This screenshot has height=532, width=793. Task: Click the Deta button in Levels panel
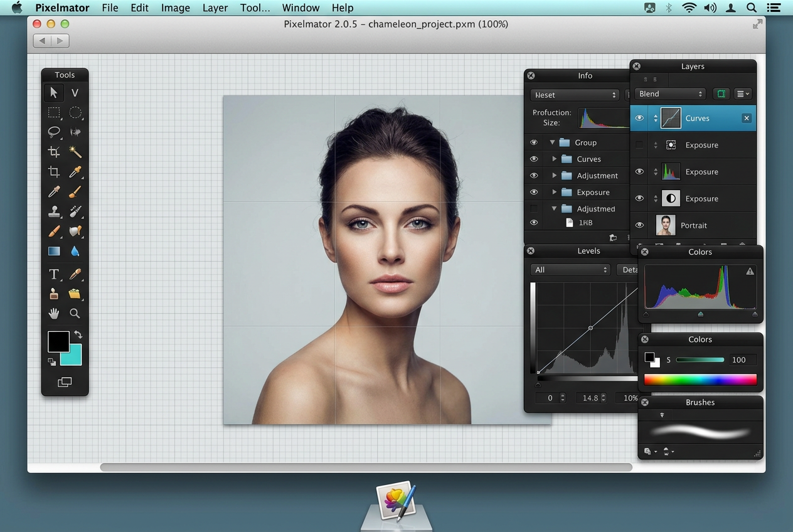[x=628, y=270]
